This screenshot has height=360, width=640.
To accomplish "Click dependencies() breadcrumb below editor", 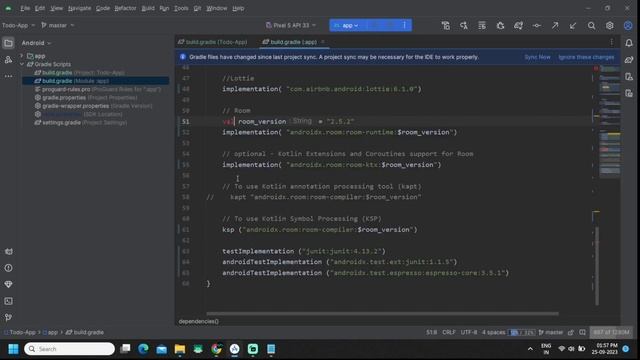I will coord(198,321).
